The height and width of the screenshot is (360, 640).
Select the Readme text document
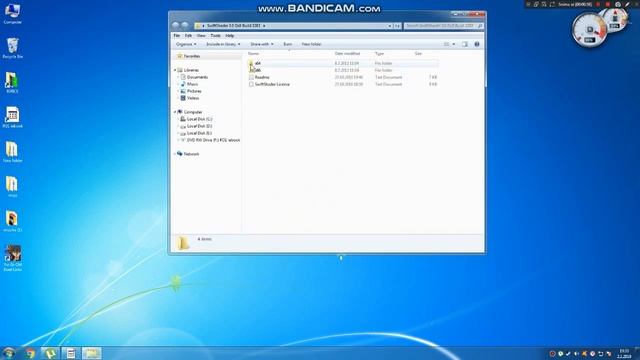(262, 77)
